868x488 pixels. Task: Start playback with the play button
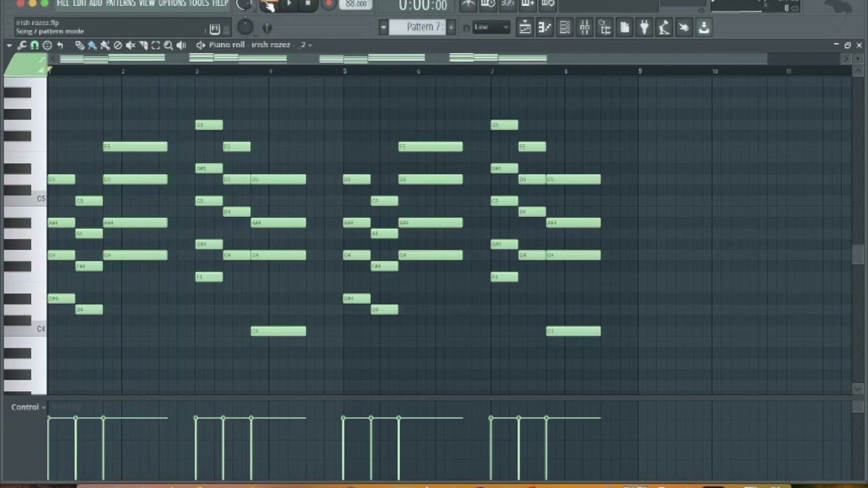pyautogui.click(x=289, y=4)
